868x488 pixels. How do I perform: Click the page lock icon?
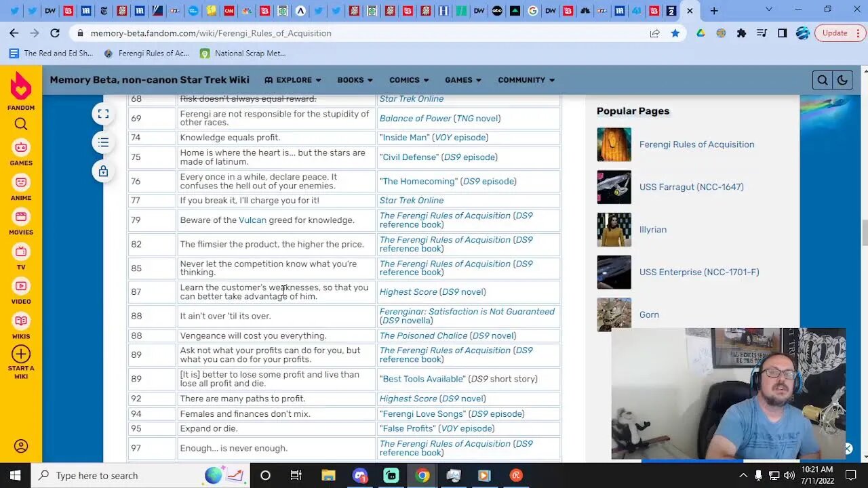click(103, 171)
